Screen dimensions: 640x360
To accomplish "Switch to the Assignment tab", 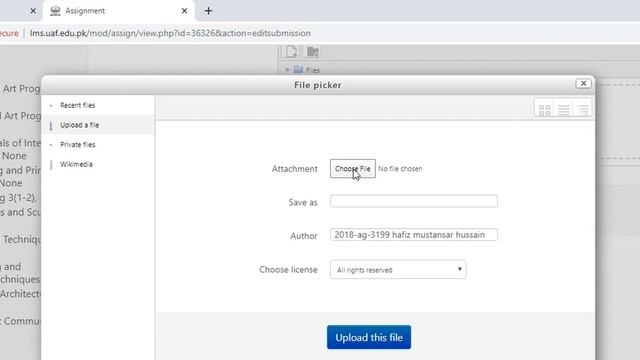I will coord(118,11).
